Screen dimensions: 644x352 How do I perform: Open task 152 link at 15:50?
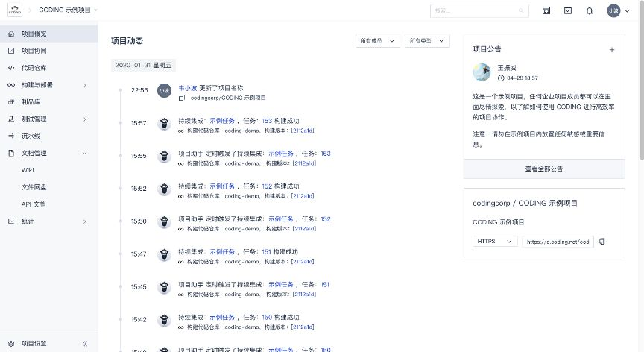326,219
